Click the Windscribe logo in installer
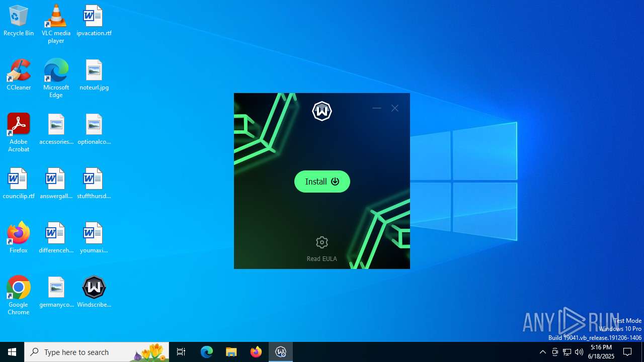 coord(322,111)
